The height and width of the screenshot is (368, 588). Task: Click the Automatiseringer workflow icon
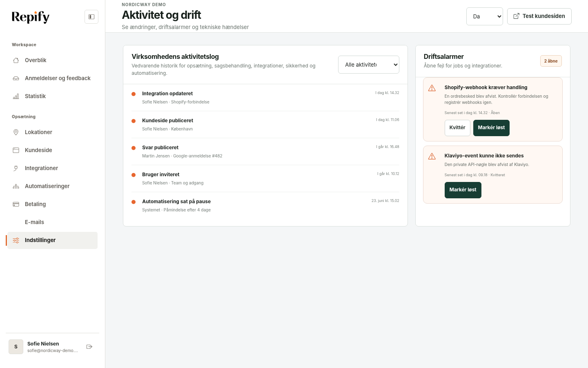click(16, 186)
